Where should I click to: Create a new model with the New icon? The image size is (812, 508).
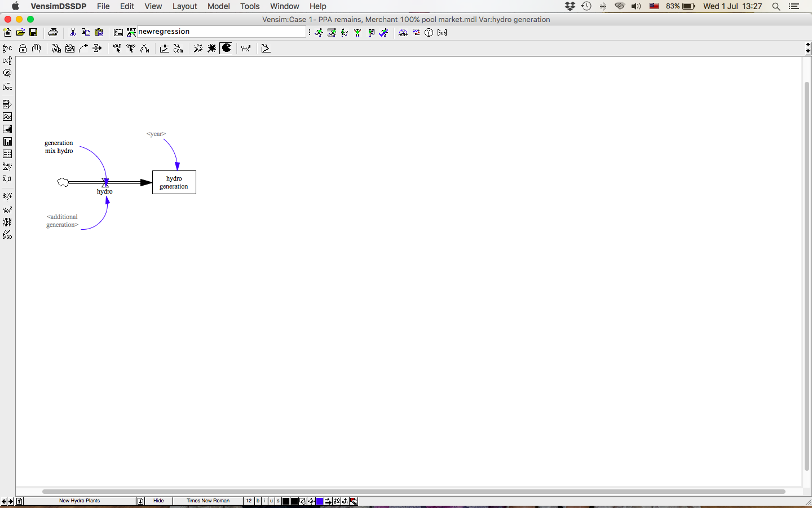[x=7, y=33]
